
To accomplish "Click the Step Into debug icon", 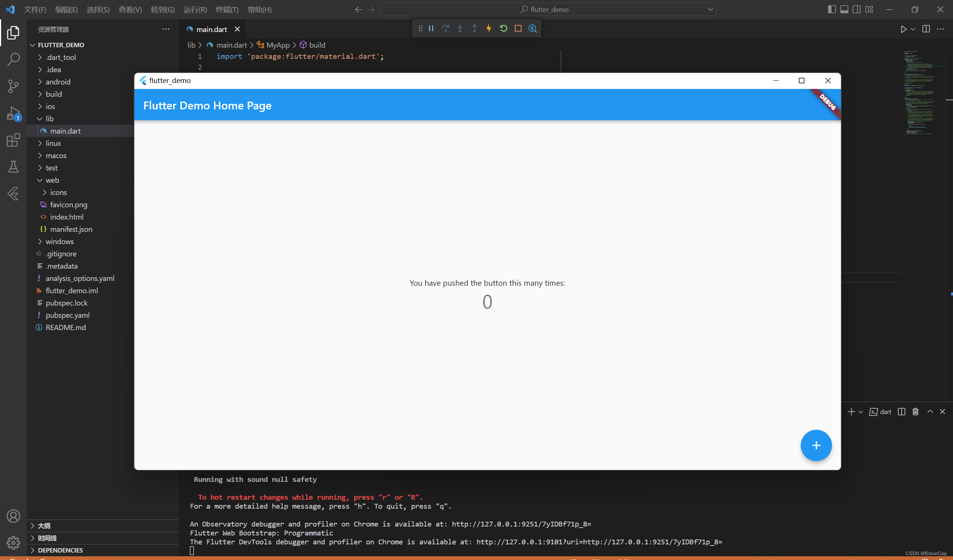I will coord(460,28).
